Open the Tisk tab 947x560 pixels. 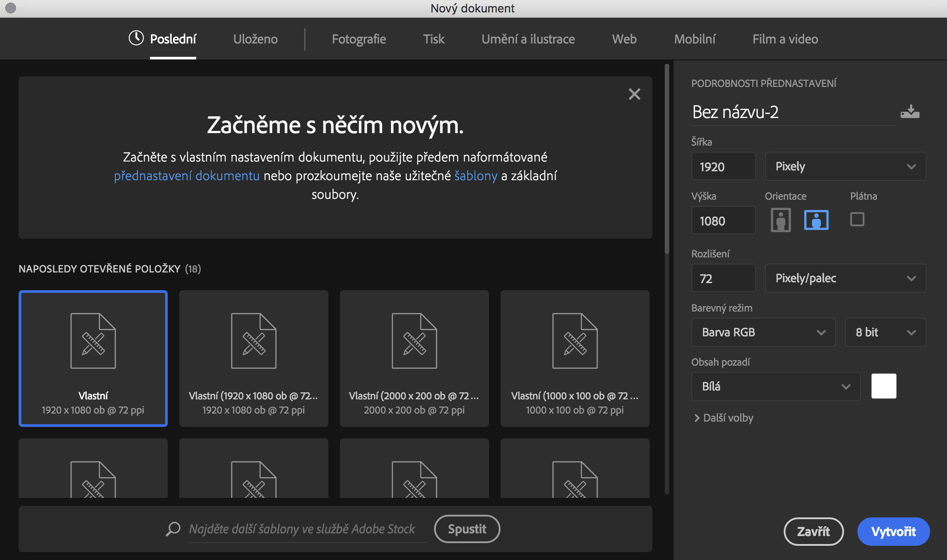tap(434, 39)
